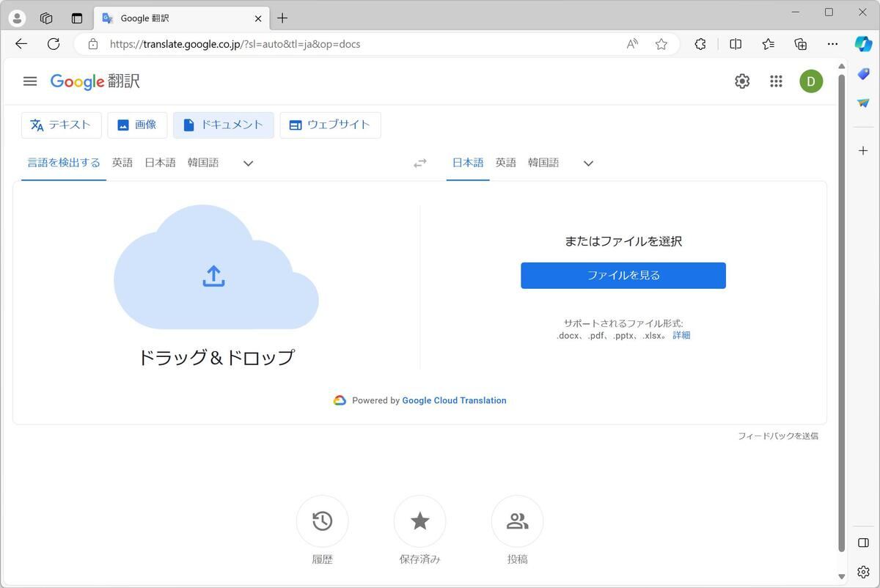
Task: Open the Google Translate main menu hamburger
Action: click(x=30, y=81)
